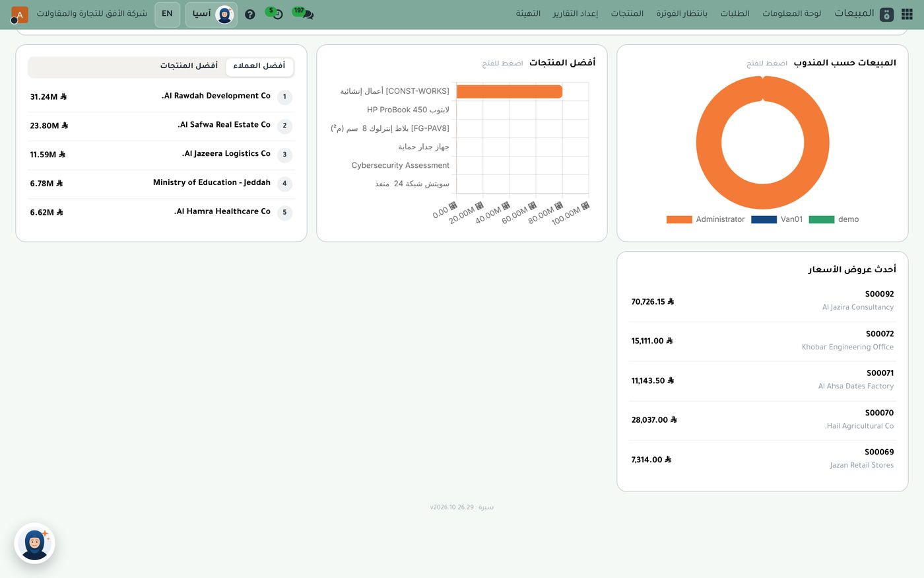924x578 pixels.
Task: Expand the الطلبات menu
Action: click(x=735, y=14)
